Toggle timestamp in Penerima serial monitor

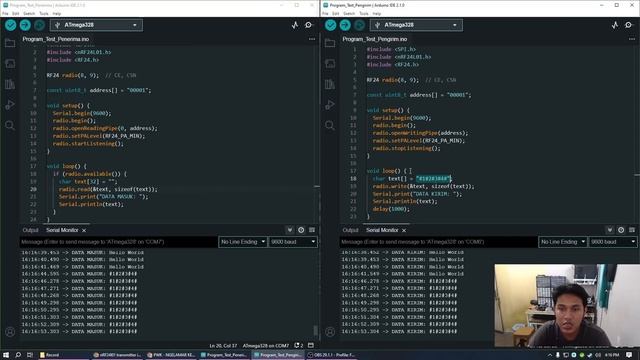pyautogui.click(x=301, y=230)
